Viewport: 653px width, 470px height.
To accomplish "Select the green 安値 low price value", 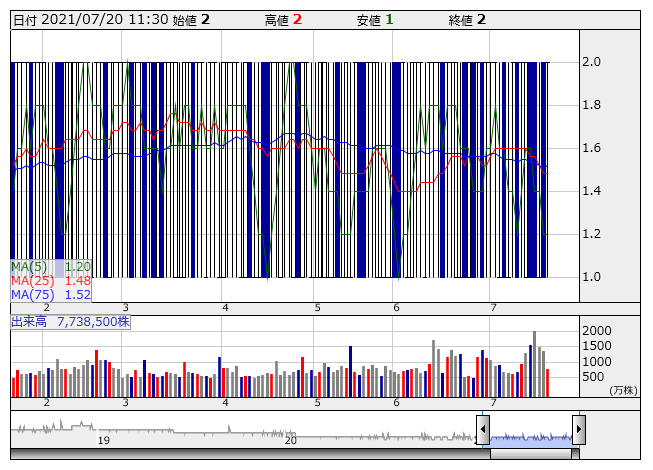I will pyautogui.click(x=389, y=20).
